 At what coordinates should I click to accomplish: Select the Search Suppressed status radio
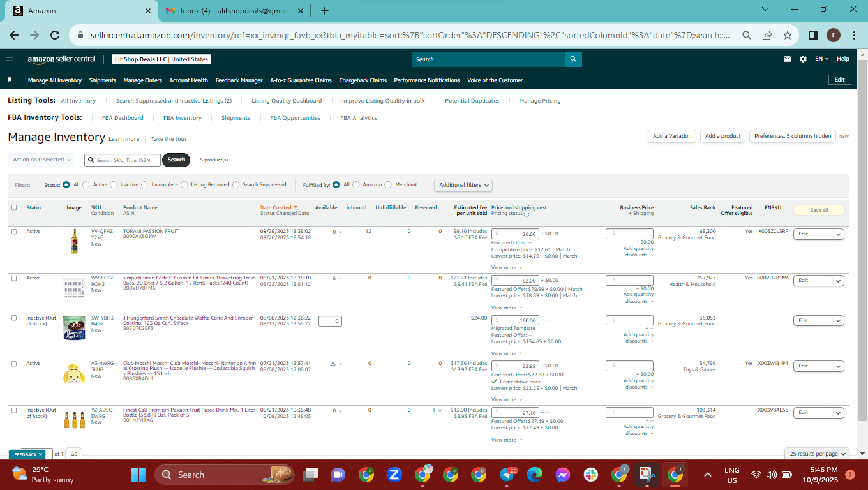tap(236, 185)
